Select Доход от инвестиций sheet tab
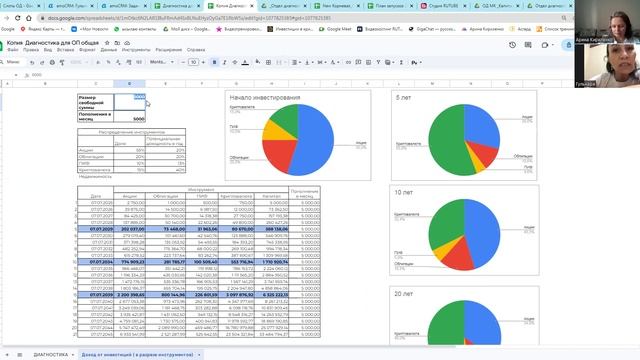Viewport: 640px width, 360px height. pyautogui.click(x=137, y=355)
